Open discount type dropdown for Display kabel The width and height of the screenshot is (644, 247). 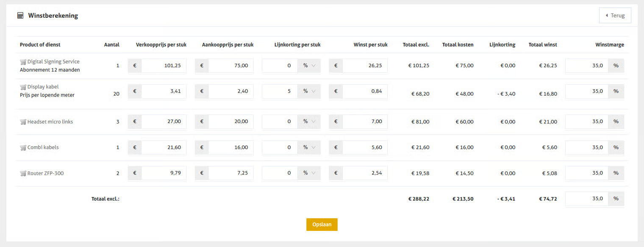[309, 91]
